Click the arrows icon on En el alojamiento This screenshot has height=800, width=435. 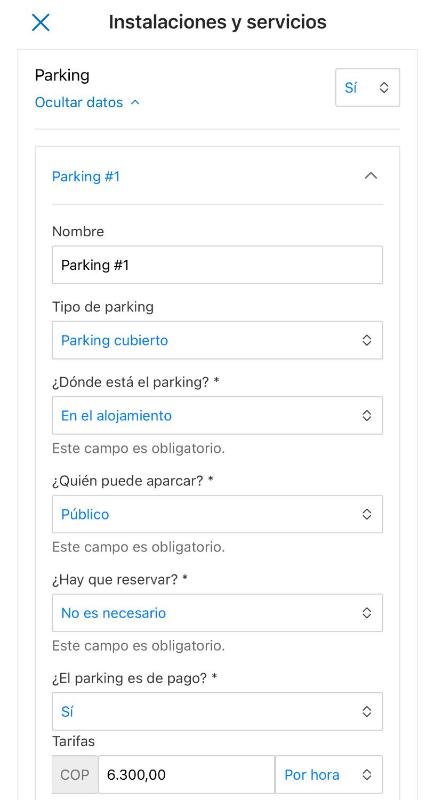point(367,415)
